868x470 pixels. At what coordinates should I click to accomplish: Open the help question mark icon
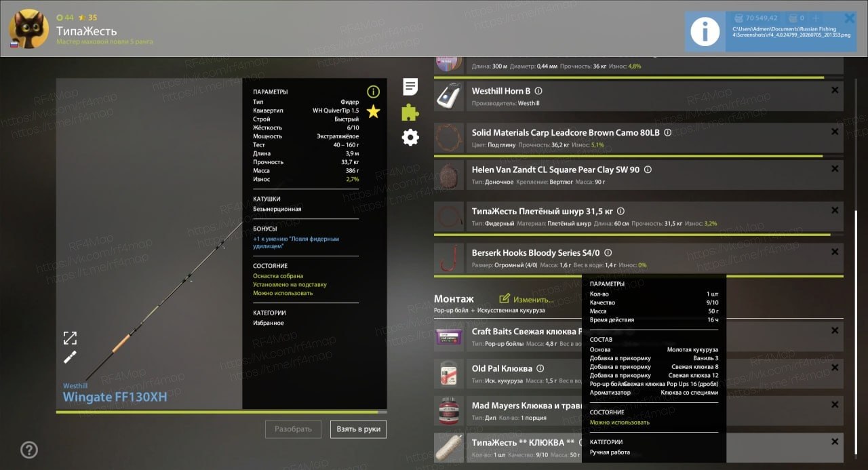pyautogui.click(x=28, y=449)
